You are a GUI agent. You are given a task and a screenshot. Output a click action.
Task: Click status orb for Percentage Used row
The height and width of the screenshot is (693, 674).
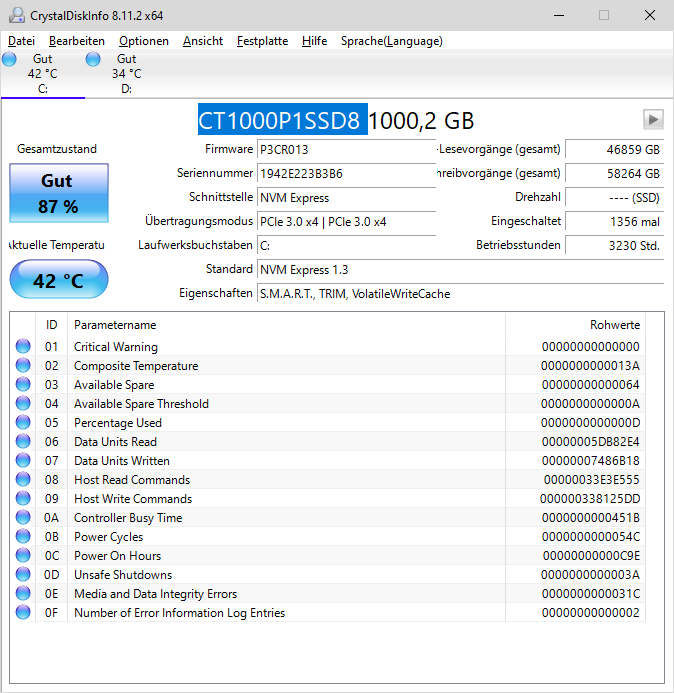click(23, 422)
